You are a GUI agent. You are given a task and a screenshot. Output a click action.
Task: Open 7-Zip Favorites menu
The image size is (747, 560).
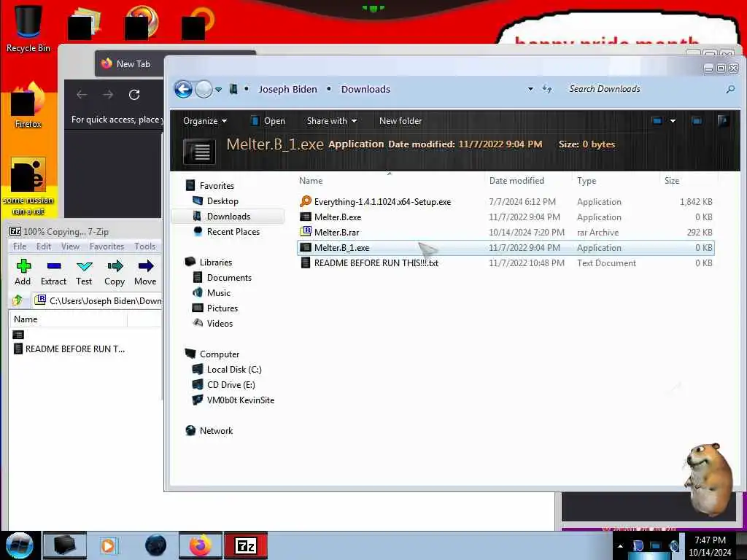coord(107,246)
